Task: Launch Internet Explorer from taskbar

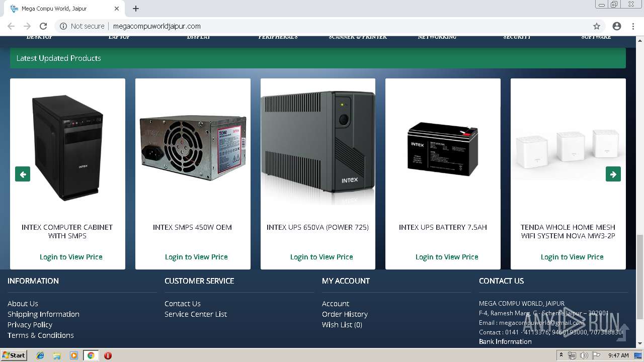Action: [40, 355]
